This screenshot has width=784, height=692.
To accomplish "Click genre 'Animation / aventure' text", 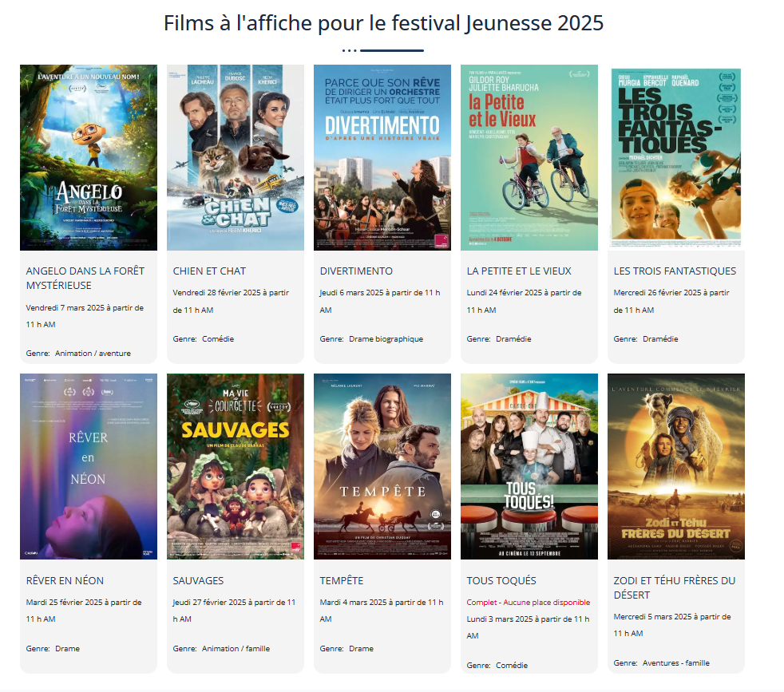I will coord(93,354).
